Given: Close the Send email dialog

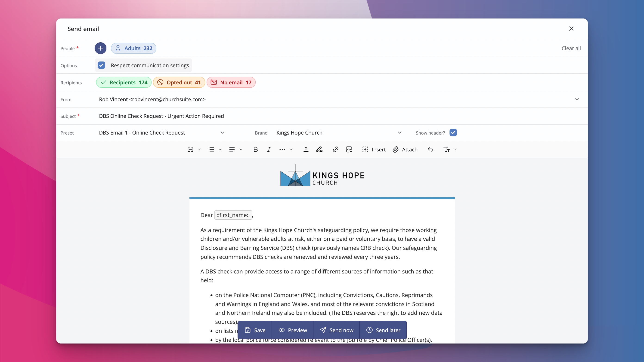Looking at the screenshot, I should pos(571,29).
